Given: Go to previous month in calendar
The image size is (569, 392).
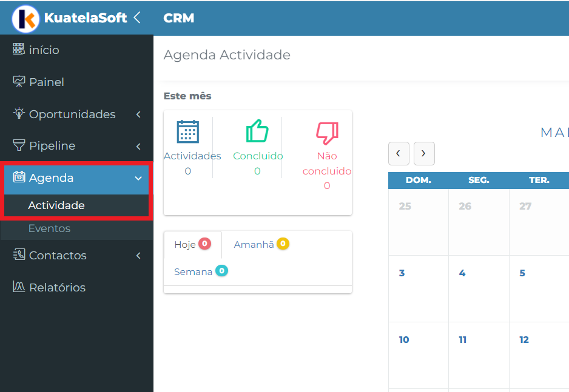Looking at the screenshot, I should click(399, 154).
